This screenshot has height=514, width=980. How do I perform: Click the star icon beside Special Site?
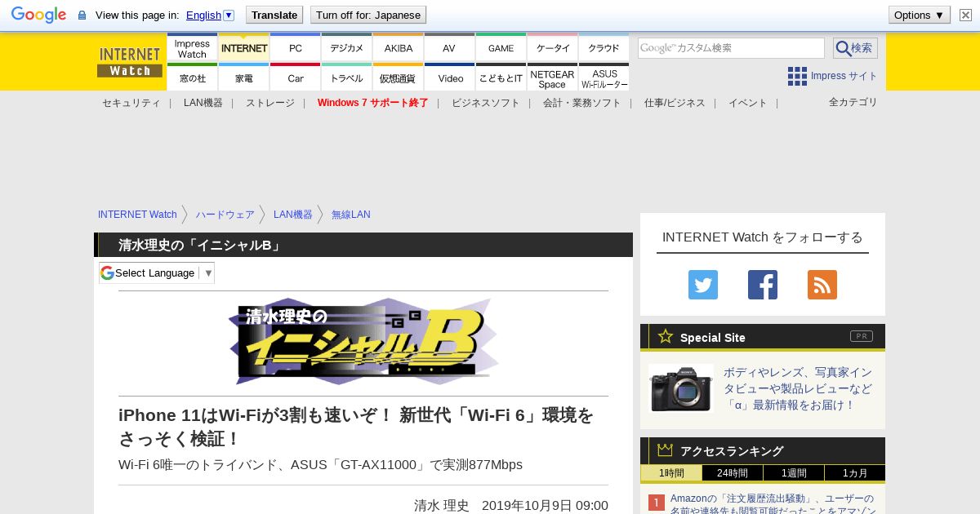[666, 336]
